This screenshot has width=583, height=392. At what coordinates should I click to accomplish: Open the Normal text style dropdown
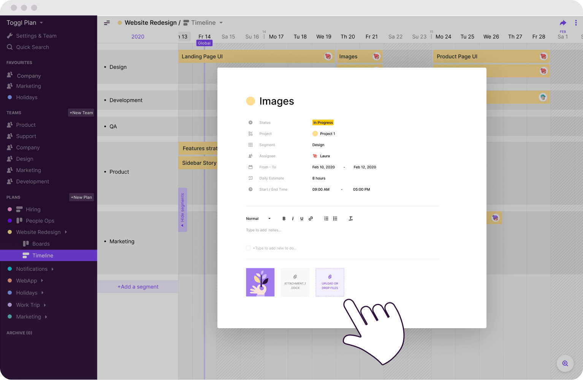tap(258, 219)
